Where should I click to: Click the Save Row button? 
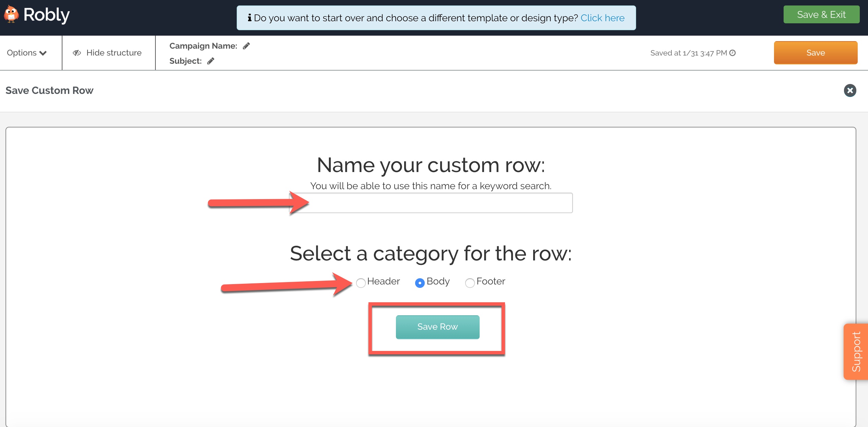437,327
